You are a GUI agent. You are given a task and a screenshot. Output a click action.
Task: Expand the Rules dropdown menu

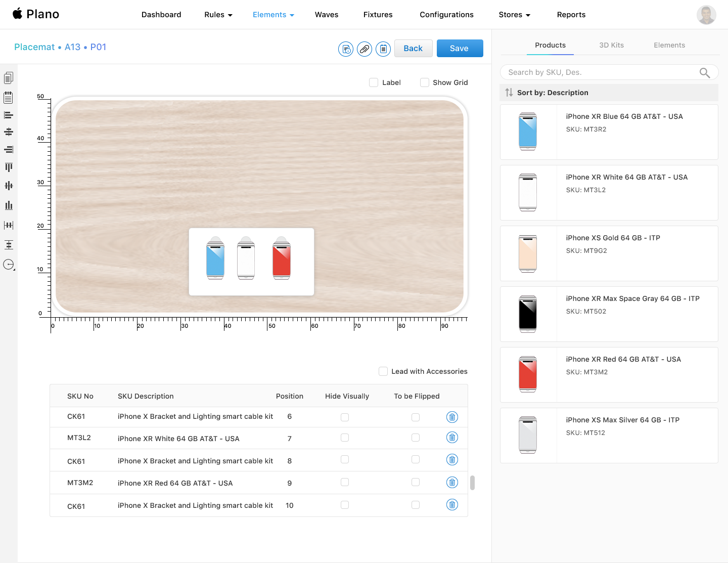pyautogui.click(x=218, y=15)
